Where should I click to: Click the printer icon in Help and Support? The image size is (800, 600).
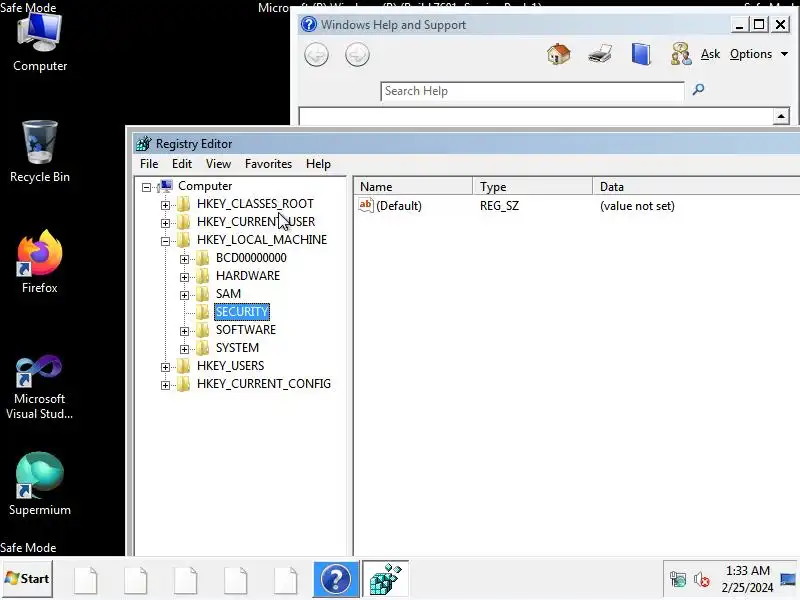click(600, 54)
